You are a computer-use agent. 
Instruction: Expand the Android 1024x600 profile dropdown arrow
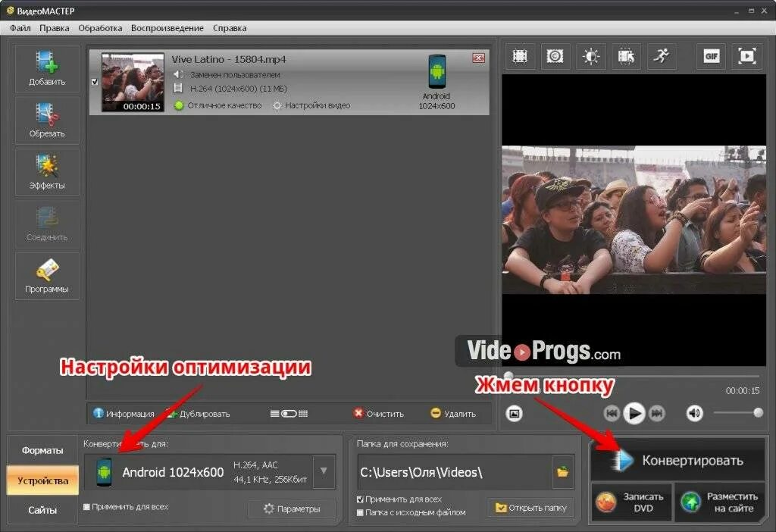[324, 471]
